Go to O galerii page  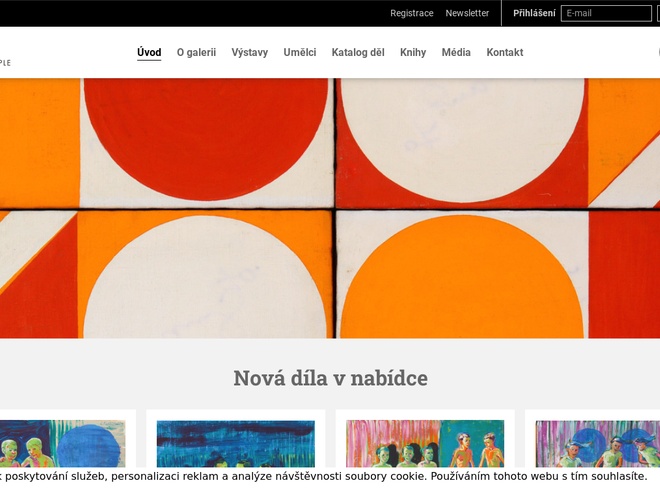(x=196, y=53)
